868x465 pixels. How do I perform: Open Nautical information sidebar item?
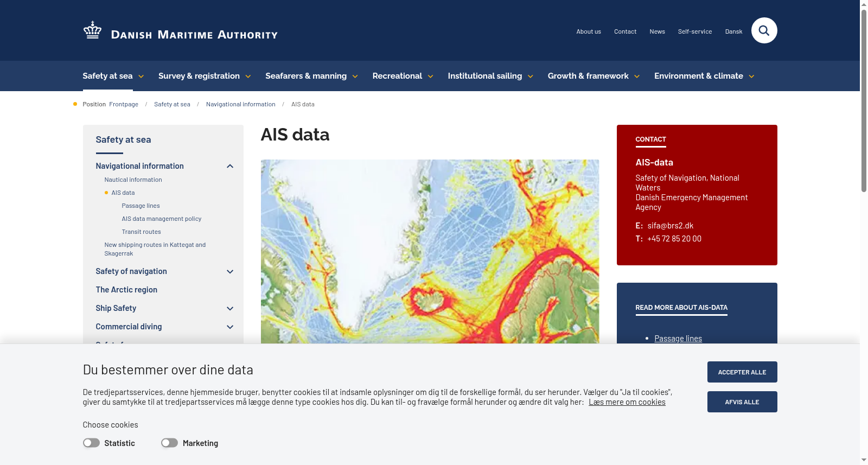point(133,180)
